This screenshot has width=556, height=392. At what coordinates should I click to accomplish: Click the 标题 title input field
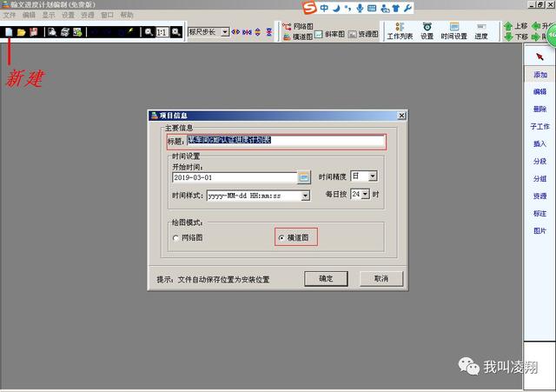286,141
